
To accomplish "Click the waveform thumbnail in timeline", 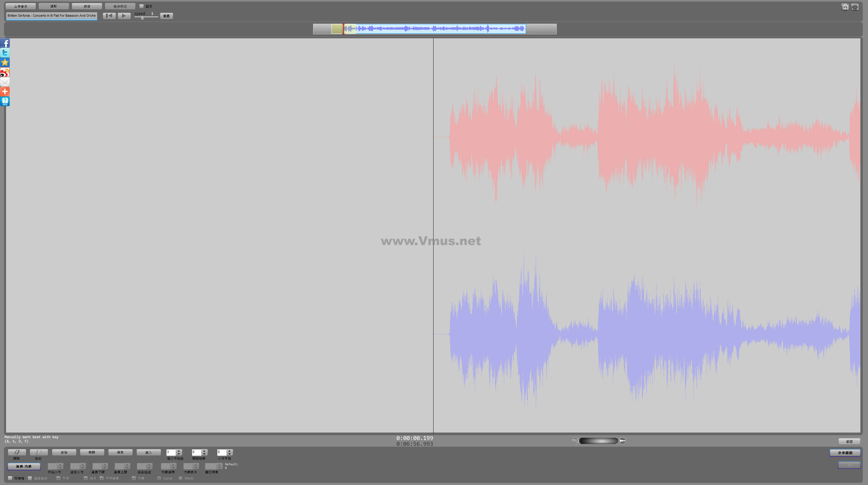I will click(x=434, y=29).
